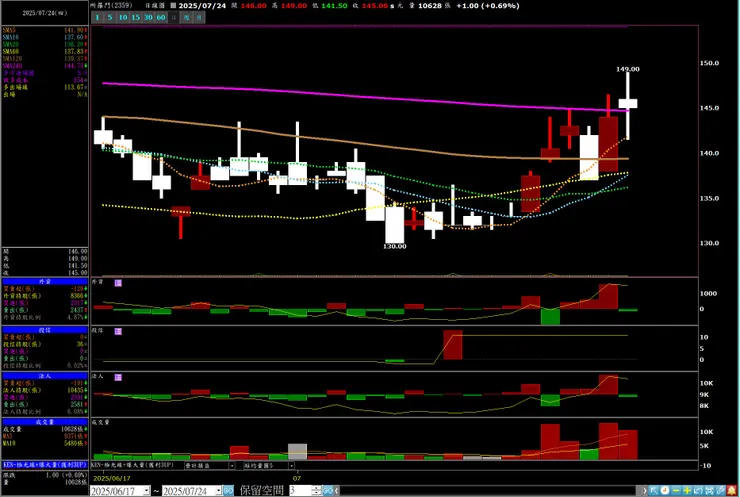Select the blue 法人 panel header
Viewport: 740px width, 497px height.
click(x=45, y=376)
